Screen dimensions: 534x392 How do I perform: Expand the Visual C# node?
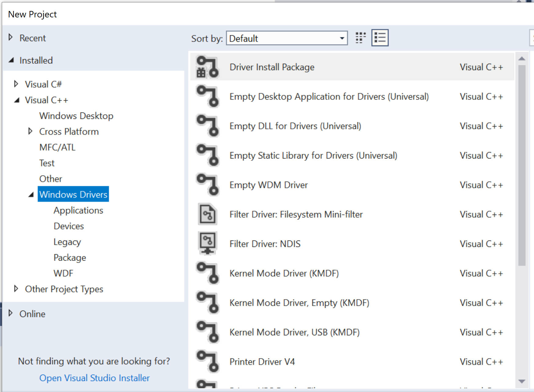pyautogui.click(x=16, y=84)
